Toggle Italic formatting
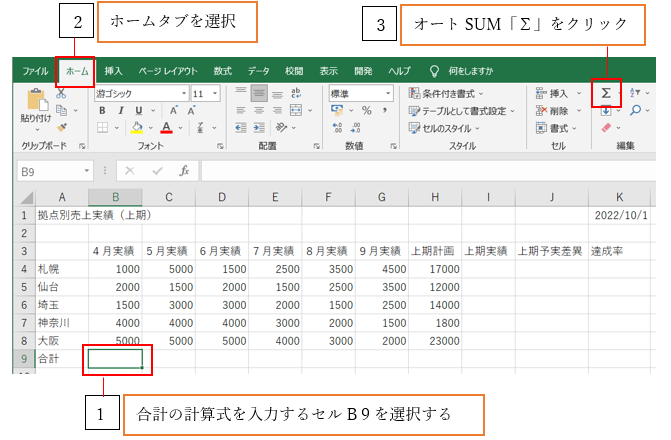Screen dimensions: 671x440 coord(119,110)
